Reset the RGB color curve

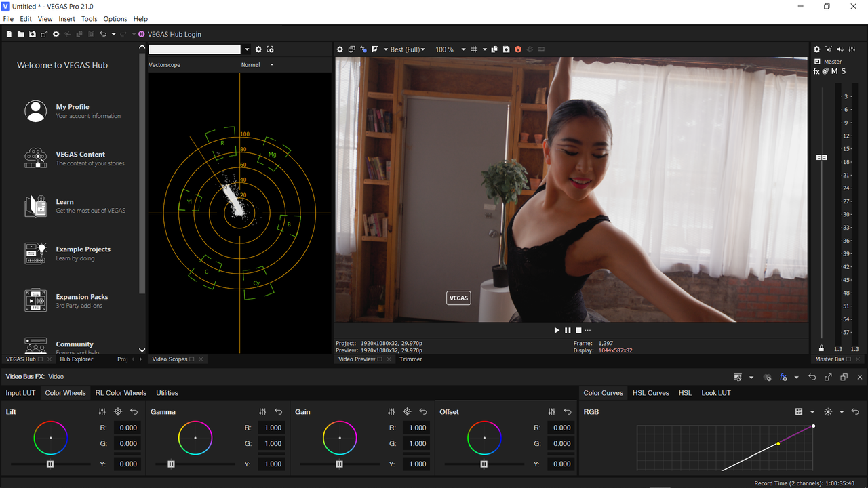(x=855, y=412)
